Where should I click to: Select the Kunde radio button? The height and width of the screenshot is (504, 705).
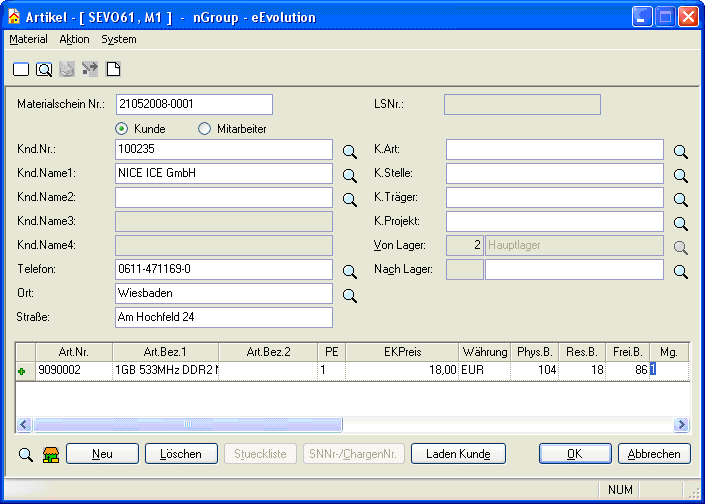(122, 129)
